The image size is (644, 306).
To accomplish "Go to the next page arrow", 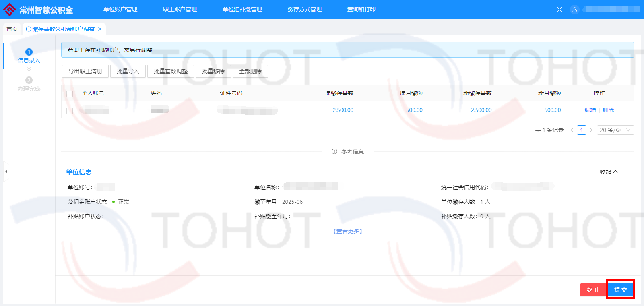I will (x=591, y=130).
